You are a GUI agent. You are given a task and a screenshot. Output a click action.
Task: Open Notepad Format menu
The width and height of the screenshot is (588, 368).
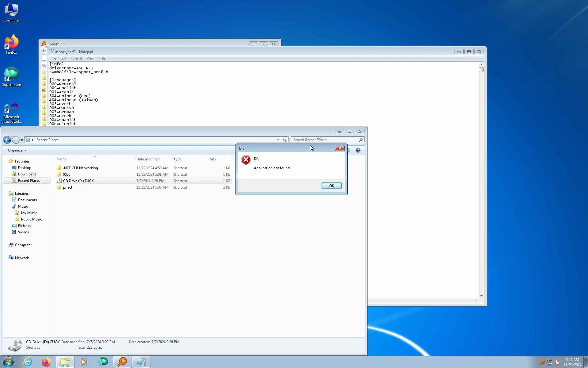tap(76, 58)
